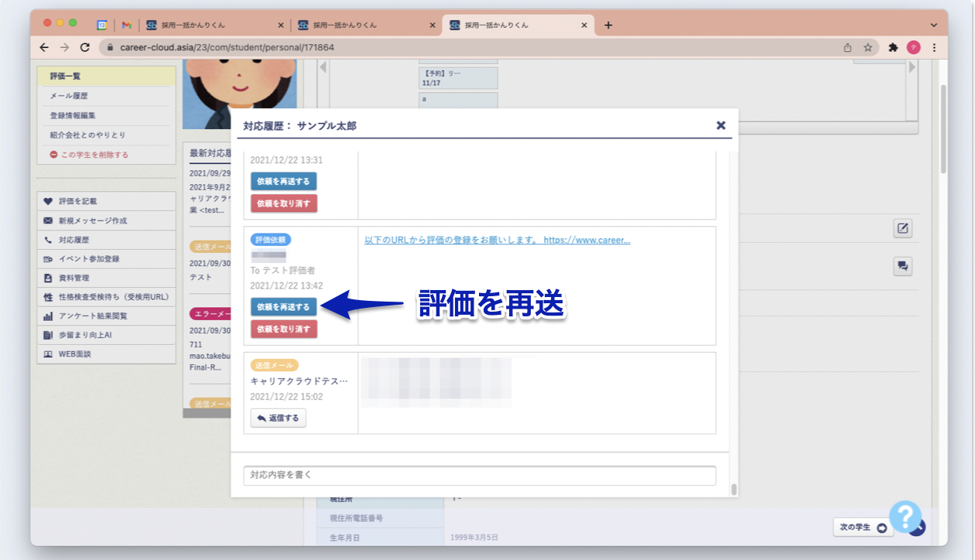Screen dimensions: 975x560
Task: Click 依頼を再送する button at 13:42 entry
Action: coord(283,307)
